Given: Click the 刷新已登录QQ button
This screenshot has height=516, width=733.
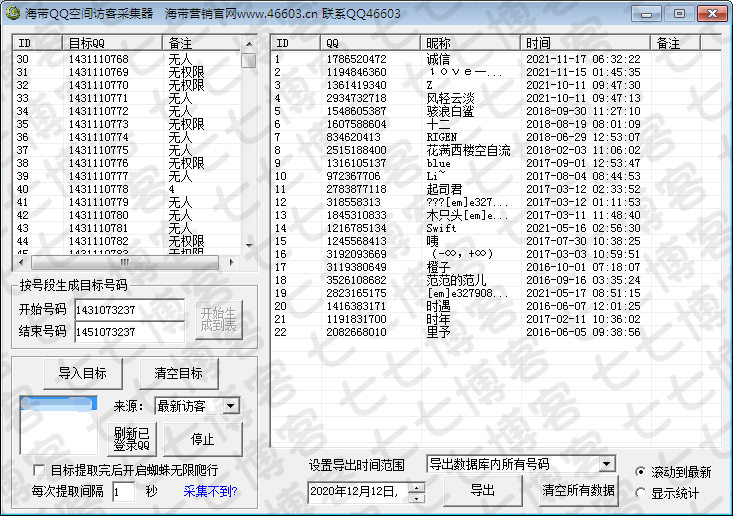Looking at the screenshot, I should click(x=132, y=439).
